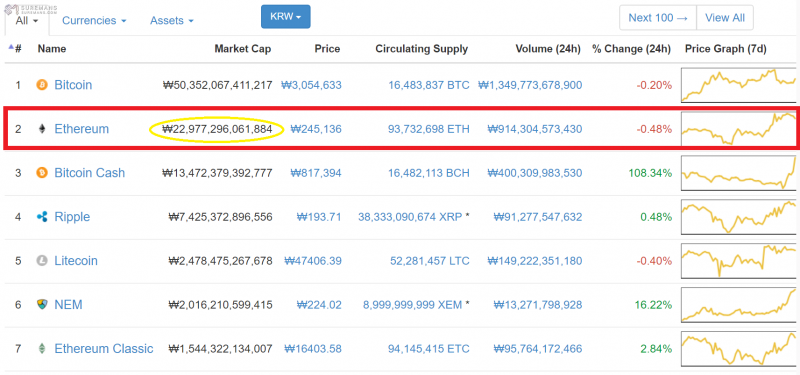Click supply 16,482,113 BCH
This screenshot has height=375, width=800.
coord(429,173)
